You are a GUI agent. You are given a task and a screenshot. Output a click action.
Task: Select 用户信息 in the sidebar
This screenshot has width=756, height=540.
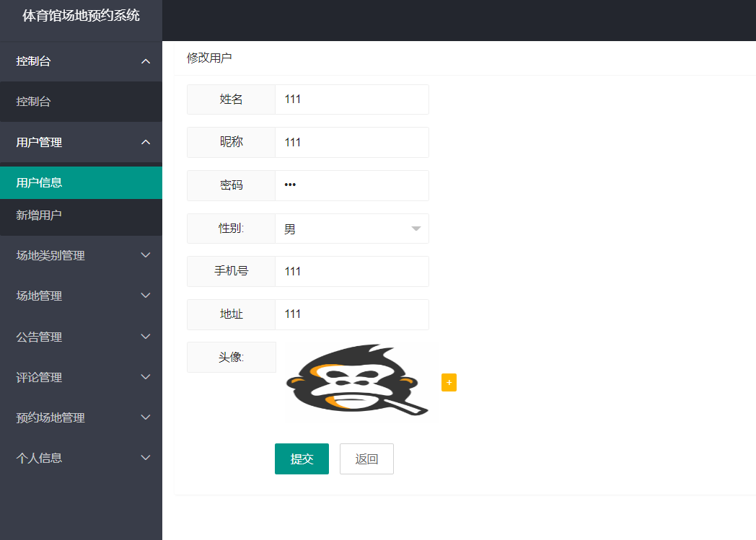tap(81, 182)
